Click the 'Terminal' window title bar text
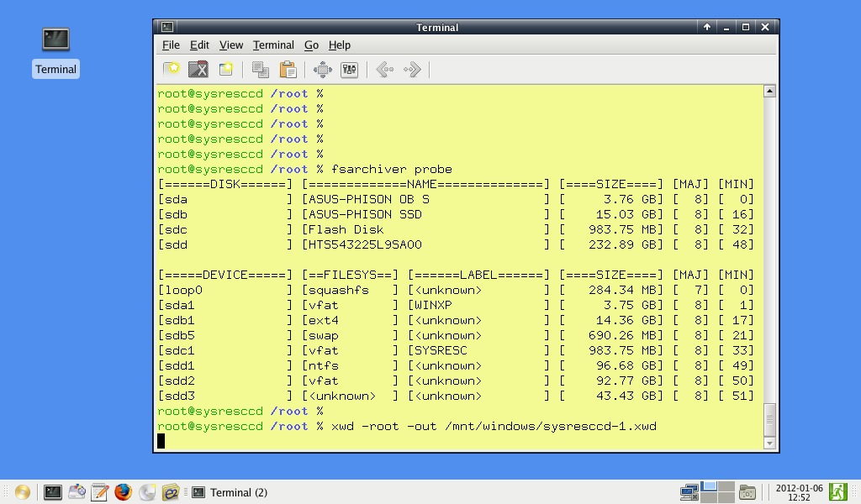 point(437,28)
